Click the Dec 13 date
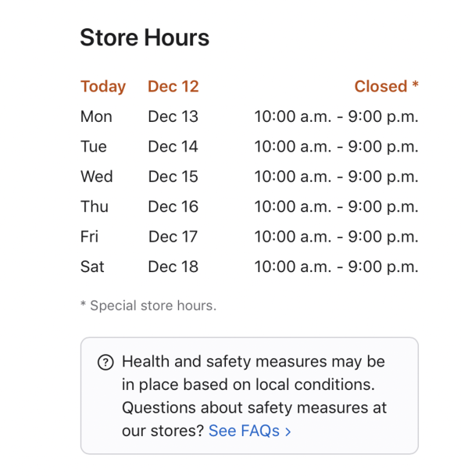 tap(173, 116)
